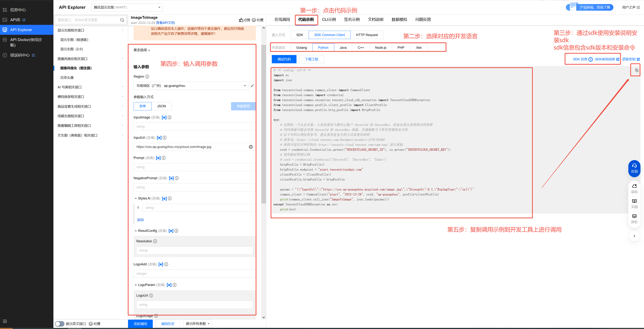Click the scrollbar up arrow in parameter panel
644x329 pixels.
click(263, 28)
